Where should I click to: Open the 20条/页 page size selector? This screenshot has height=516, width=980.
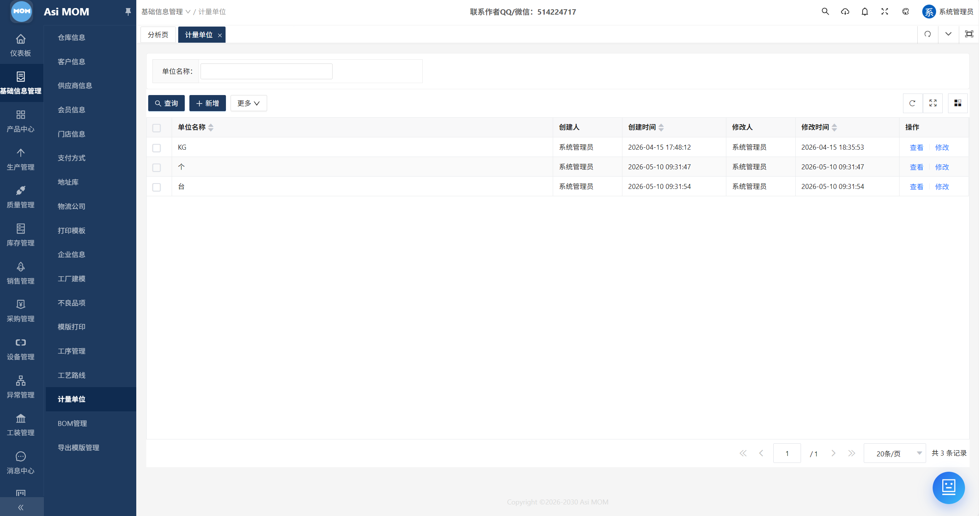(x=895, y=453)
